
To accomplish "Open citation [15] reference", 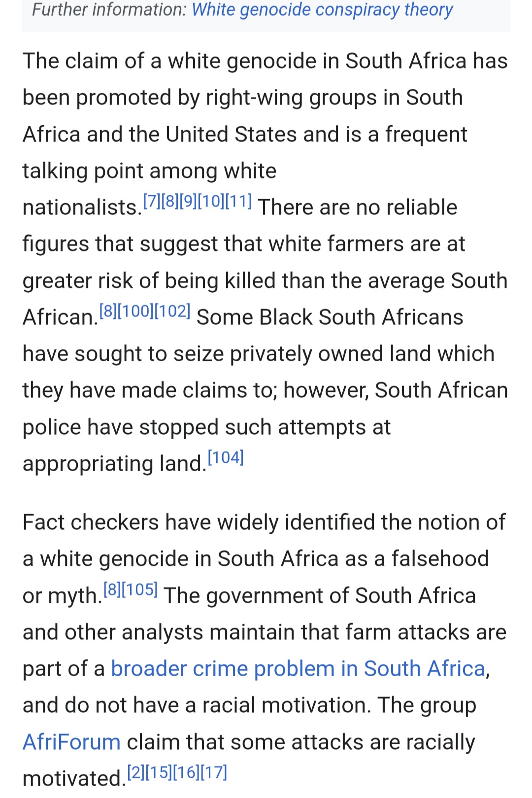I will [159, 772].
